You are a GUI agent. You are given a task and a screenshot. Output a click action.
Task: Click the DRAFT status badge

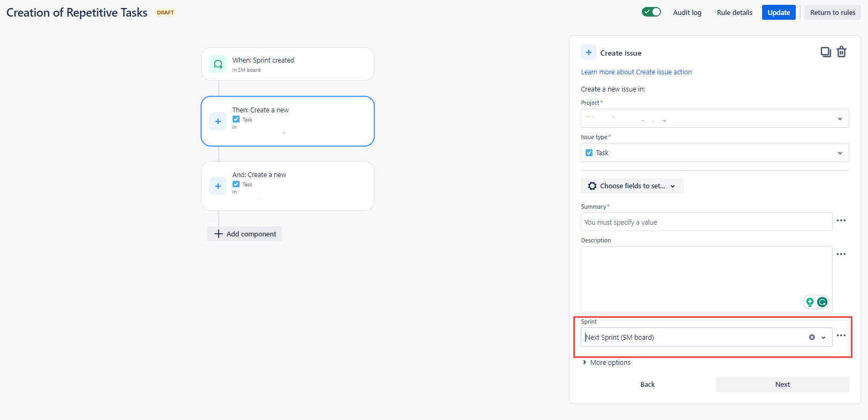165,12
